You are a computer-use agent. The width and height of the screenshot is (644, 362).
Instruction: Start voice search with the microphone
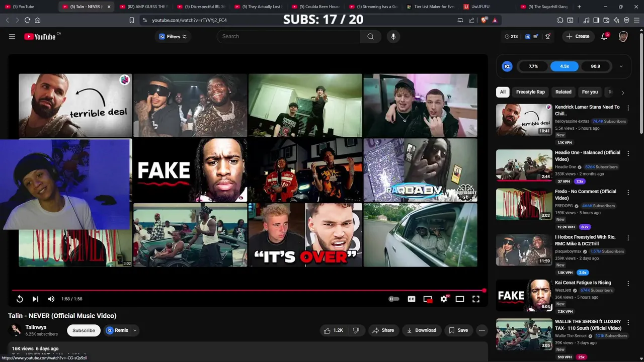(x=393, y=36)
